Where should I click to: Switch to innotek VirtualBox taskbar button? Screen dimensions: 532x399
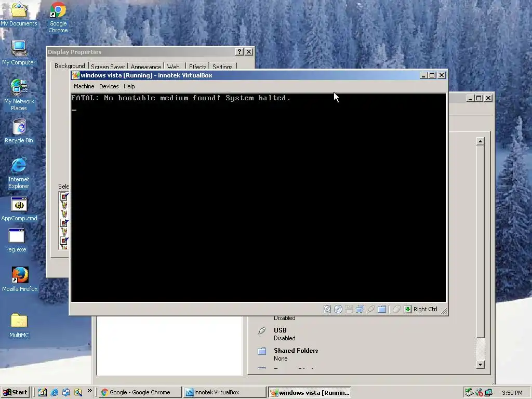[224, 392]
